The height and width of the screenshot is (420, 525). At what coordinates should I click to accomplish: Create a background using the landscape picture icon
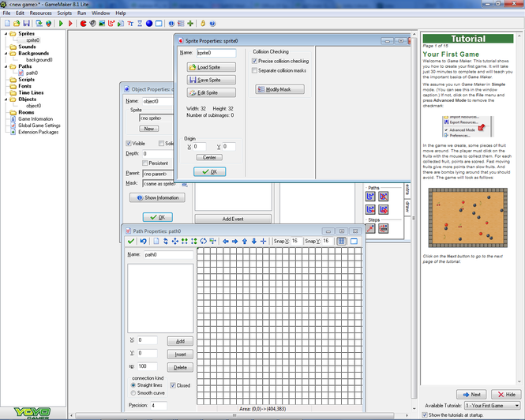click(x=102, y=24)
